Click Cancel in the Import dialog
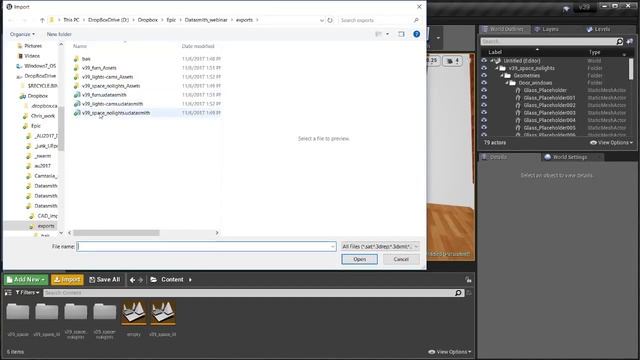 (401, 259)
